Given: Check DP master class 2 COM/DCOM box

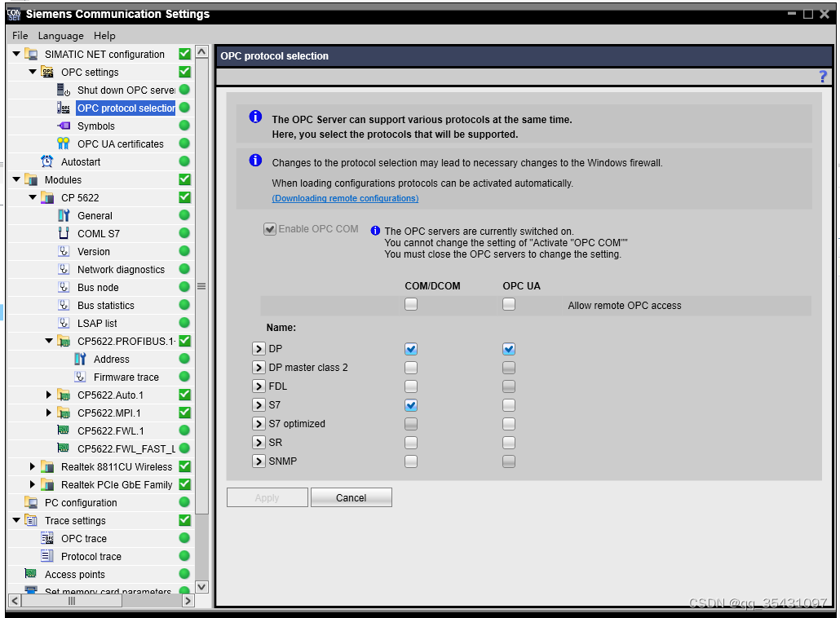Looking at the screenshot, I should (411, 368).
